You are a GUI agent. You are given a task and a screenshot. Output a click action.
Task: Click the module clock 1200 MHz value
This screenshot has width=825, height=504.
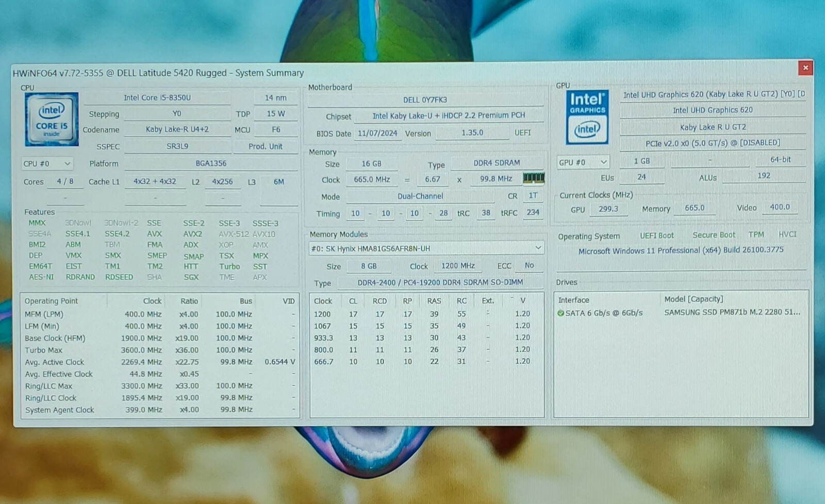coord(458,265)
